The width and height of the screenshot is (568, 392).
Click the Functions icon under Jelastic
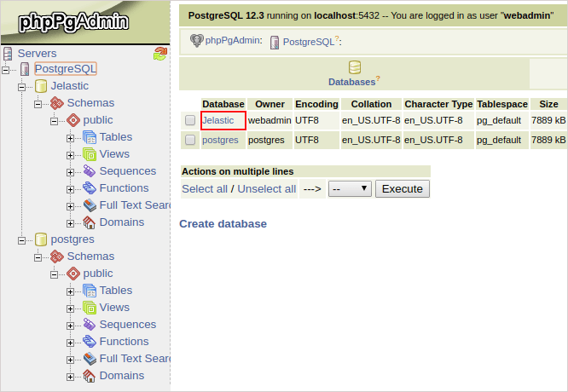(x=90, y=188)
